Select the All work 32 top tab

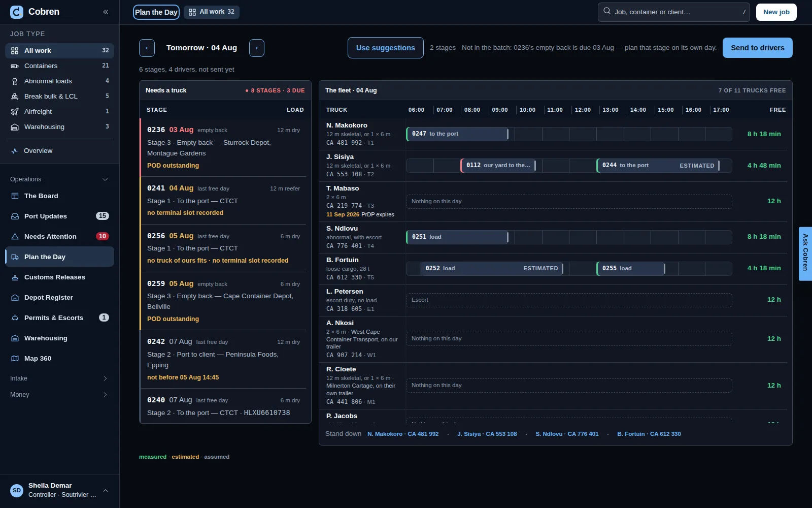tap(212, 12)
